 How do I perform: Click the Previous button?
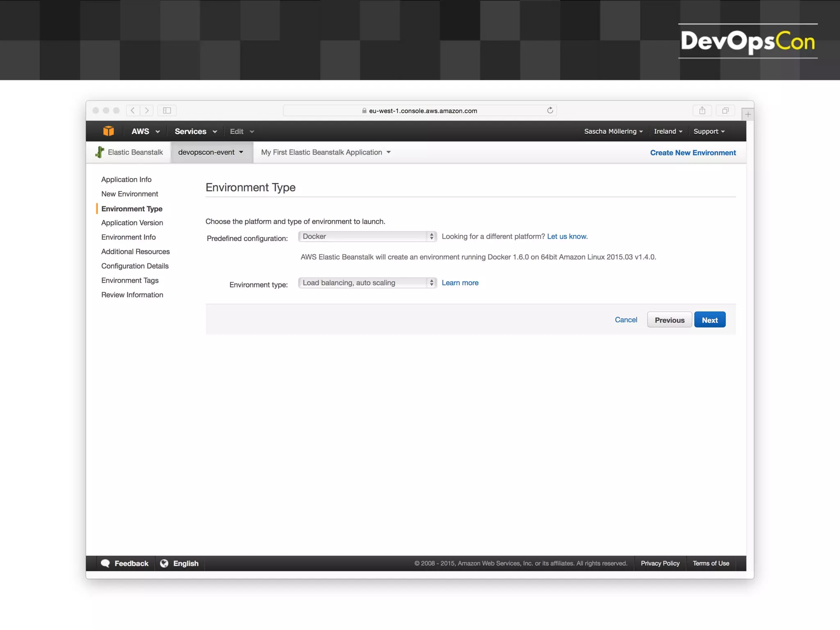coord(669,320)
